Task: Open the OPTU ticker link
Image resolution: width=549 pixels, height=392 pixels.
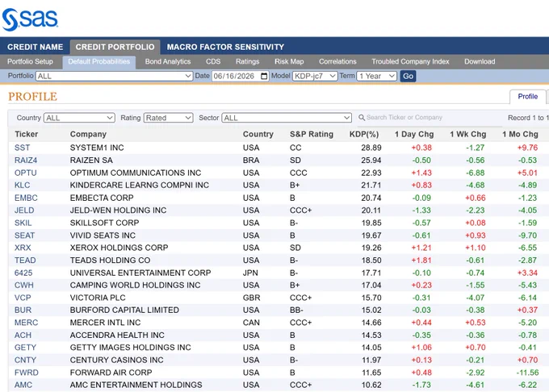Action: click(26, 173)
